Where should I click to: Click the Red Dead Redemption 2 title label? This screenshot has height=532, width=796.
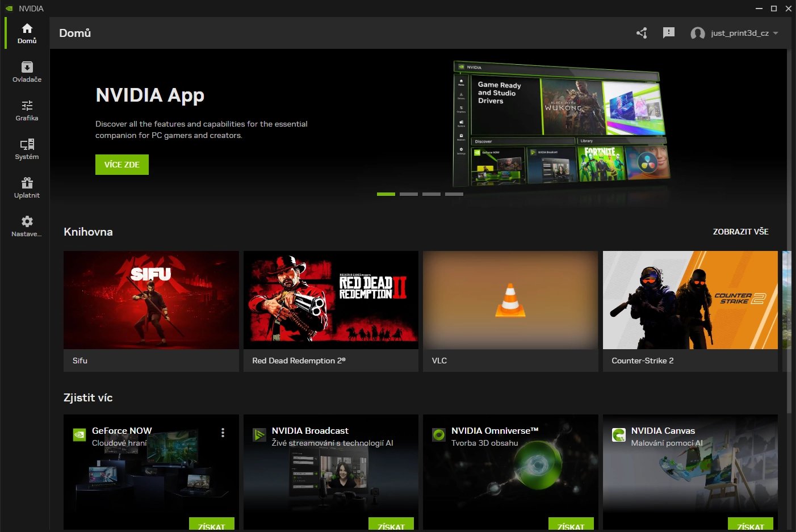(x=299, y=361)
